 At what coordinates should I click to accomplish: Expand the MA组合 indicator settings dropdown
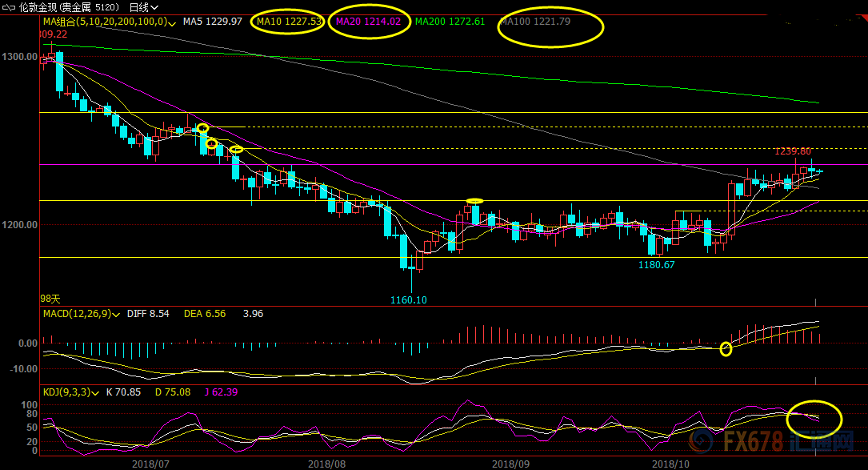(x=173, y=22)
